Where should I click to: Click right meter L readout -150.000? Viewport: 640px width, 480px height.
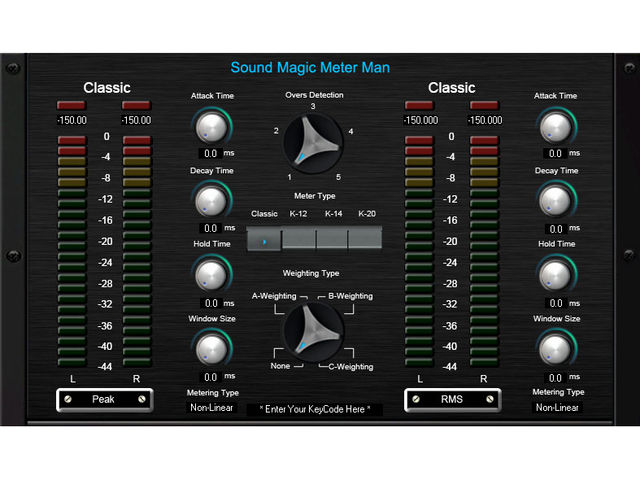pos(420,120)
